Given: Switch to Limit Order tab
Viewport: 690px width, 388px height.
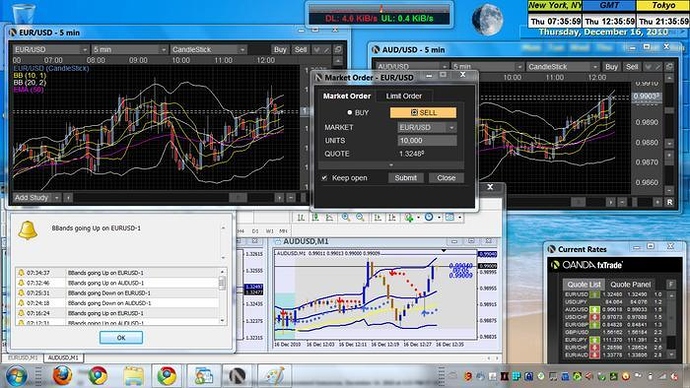Looking at the screenshot, I should [404, 96].
